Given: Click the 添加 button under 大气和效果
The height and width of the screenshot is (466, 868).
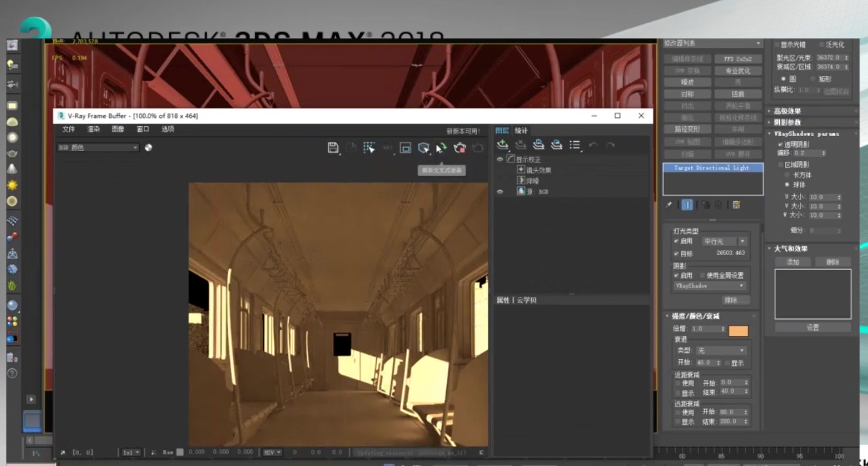Looking at the screenshot, I should (x=792, y=261).
